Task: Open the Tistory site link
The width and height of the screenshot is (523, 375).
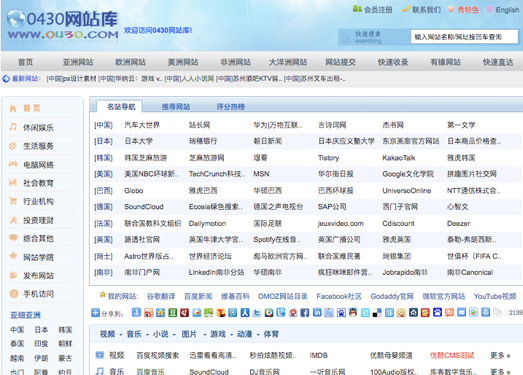Action: [329, 158]
